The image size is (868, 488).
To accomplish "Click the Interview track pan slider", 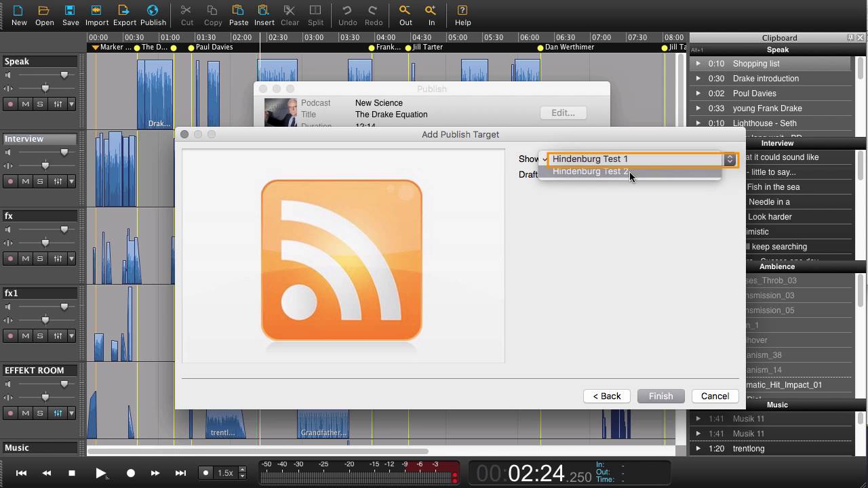I will [x=45, y=165].
